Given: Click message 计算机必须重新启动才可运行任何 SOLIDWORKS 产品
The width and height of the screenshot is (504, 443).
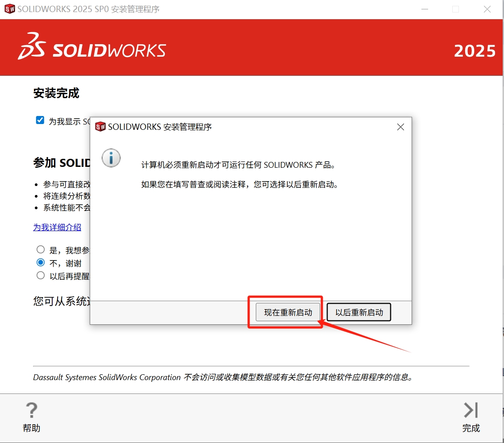Looking at the screenshot, I should pyautogui.click(x=238, y=165).
